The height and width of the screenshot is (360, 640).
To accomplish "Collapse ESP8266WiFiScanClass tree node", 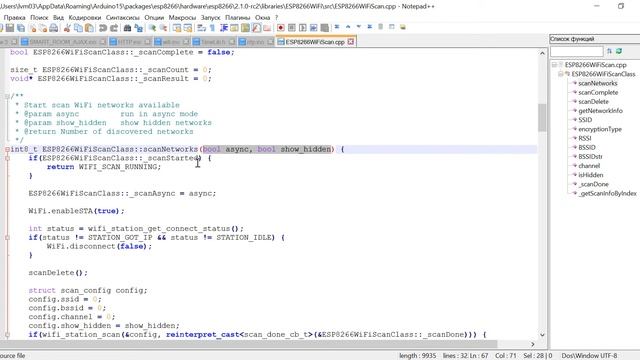I will [561, 74].
